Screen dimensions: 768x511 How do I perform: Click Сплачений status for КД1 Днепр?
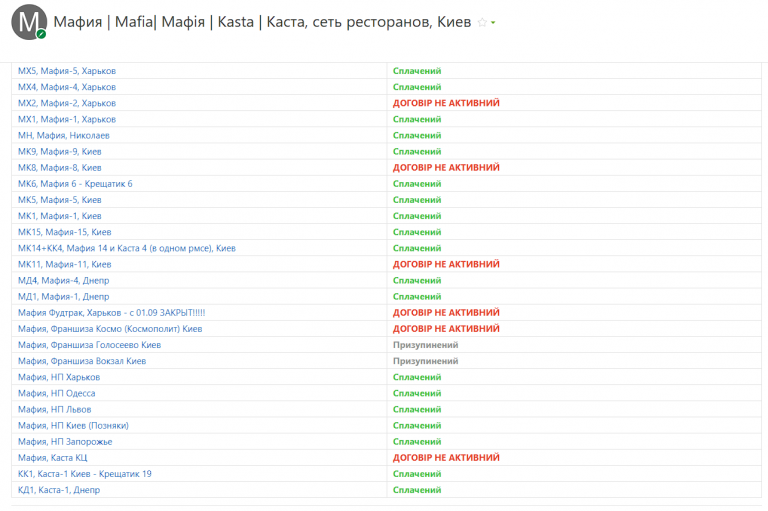point(417,490)
